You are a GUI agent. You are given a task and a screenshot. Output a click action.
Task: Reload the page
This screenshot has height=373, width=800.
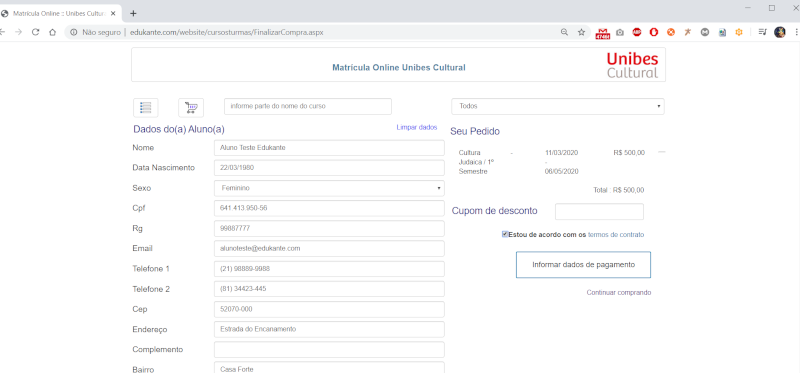(x=35, y=32)
